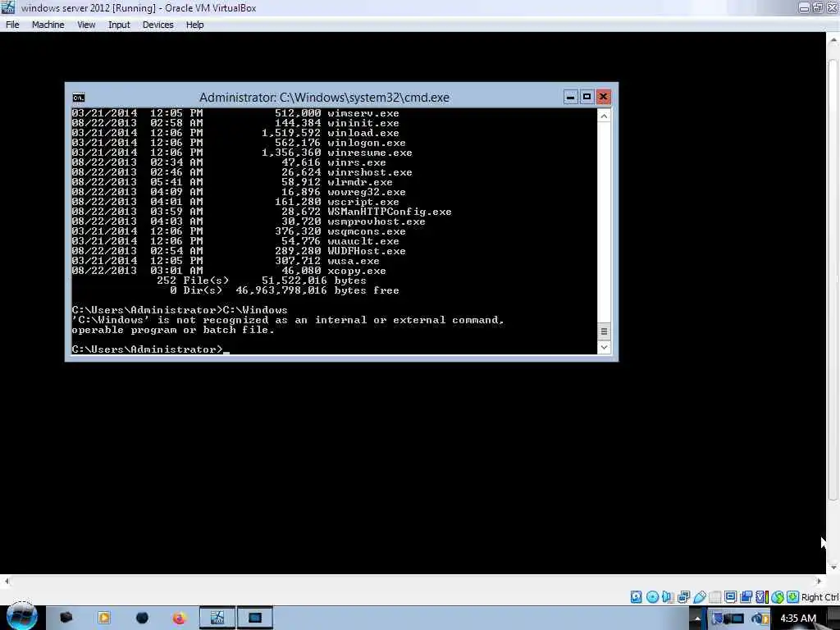Click the '0 Dir(s)' bytes free line
840x630 pixels.
pyautogui.click(x=285, y=291)
